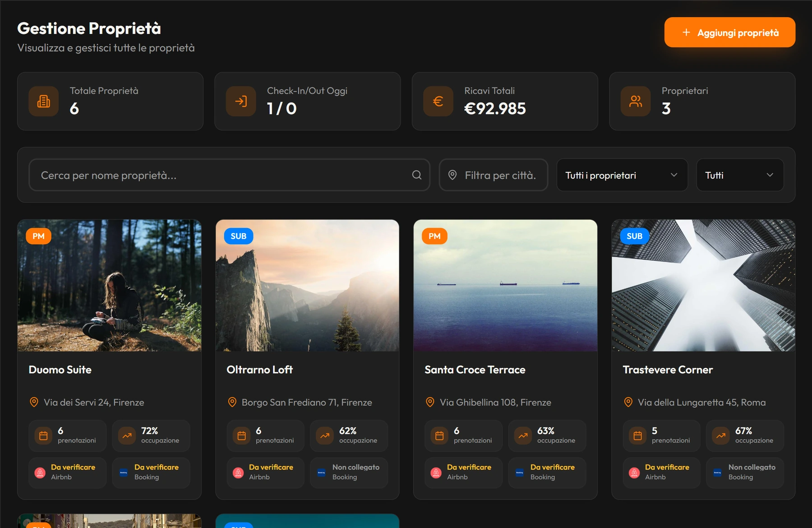Click Da verificare Booking on Santa Croce Terrace
The width and height of the screenshot is (812, 528).
pyautogui.click(x=547, y=472)
